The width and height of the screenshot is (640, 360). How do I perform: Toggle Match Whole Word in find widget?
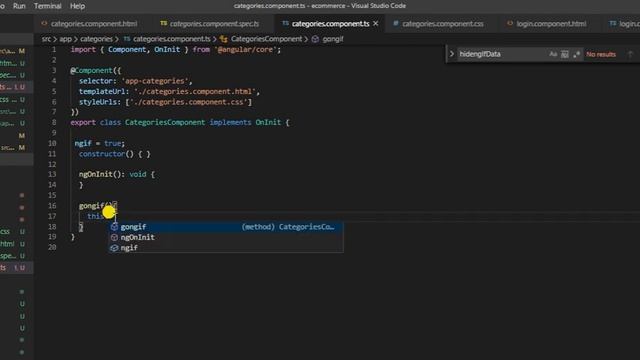564,54
